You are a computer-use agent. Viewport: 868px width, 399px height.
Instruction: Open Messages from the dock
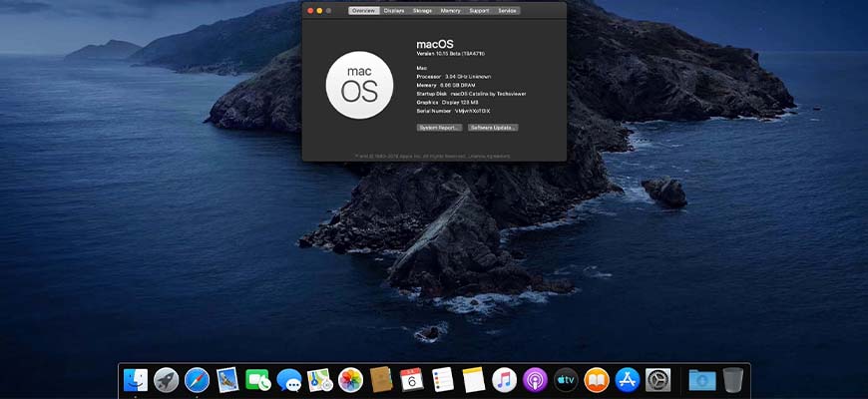[x=289, y=380]
